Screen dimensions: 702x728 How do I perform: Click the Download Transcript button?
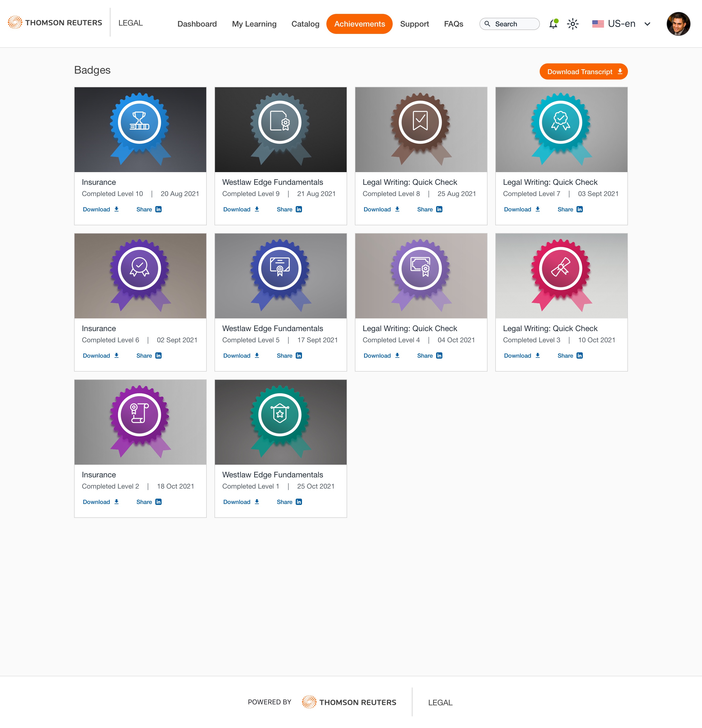tap(583, 72)
